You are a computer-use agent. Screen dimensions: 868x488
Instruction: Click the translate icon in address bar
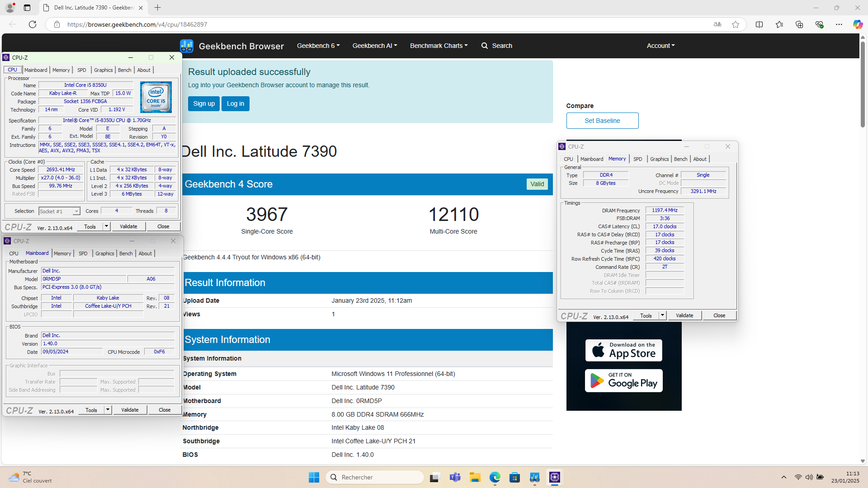[717, 24]
